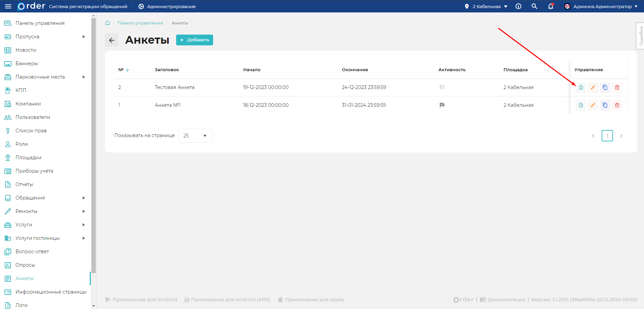Delete Анкета №1 with trash icon
Viewport: 644px width, 309px height.
617,105
